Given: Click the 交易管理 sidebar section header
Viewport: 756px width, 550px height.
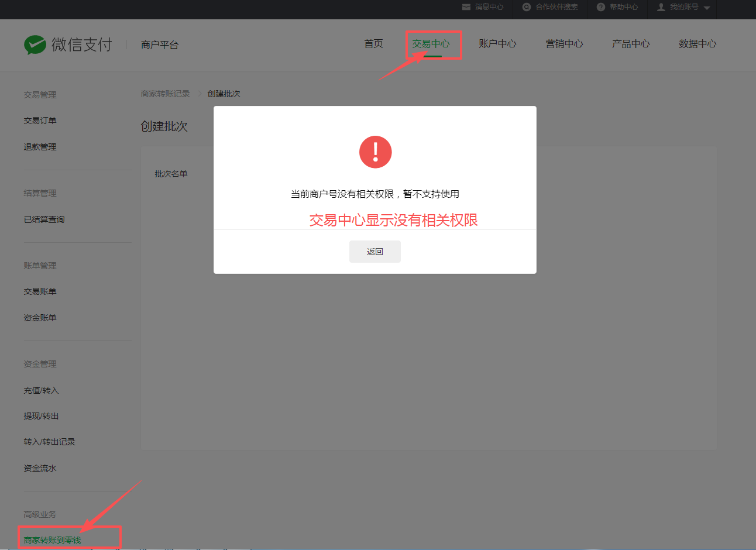Looking at the screenshot, I should click(x=40, y=95).
